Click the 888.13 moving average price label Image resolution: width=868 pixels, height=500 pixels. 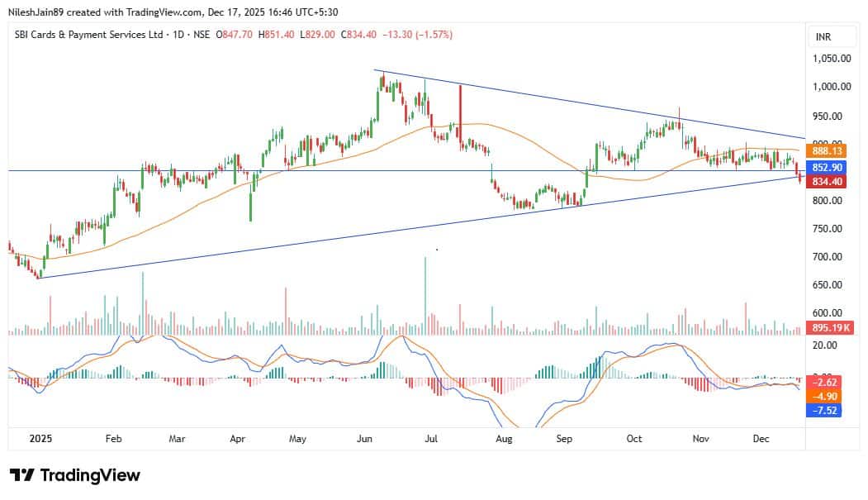click(x=826, y=151)
